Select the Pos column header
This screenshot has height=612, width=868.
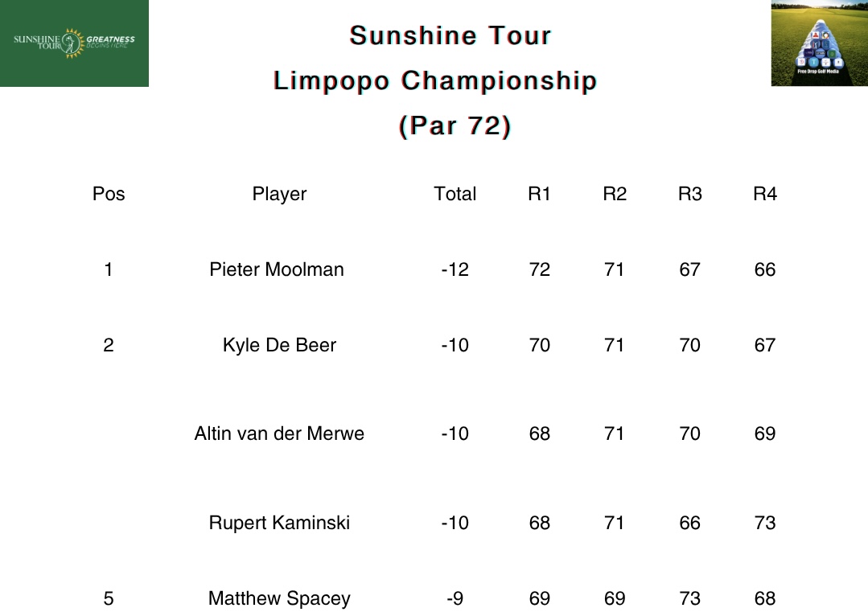click(x=109, y=194)
